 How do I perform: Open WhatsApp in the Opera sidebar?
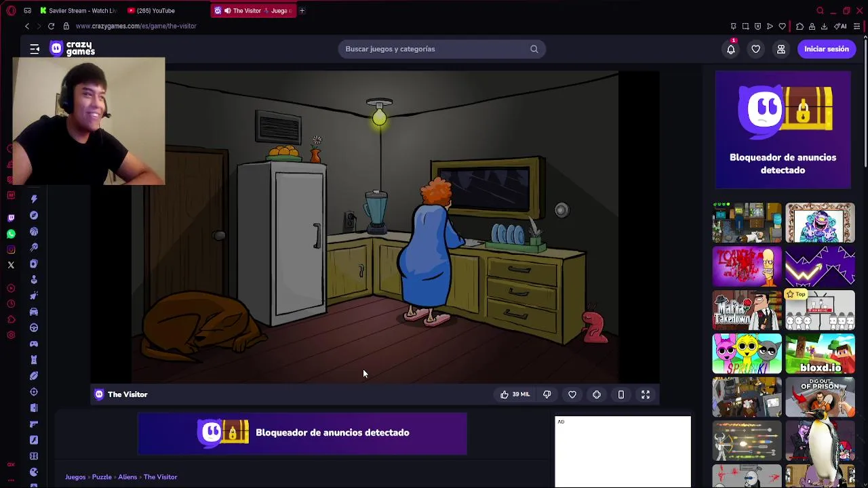pyautogui.click(x=11, y=234)
